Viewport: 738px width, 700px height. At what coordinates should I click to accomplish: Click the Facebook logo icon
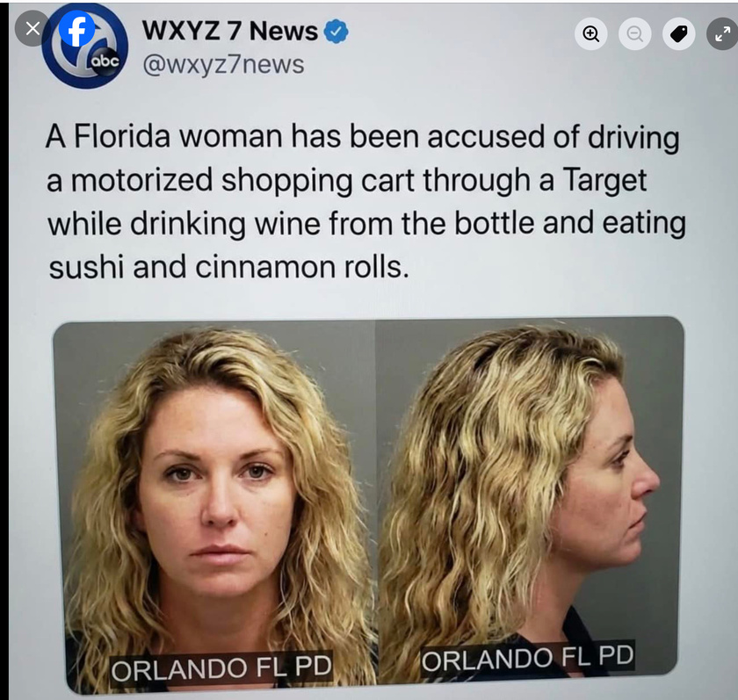click(77, 30)
